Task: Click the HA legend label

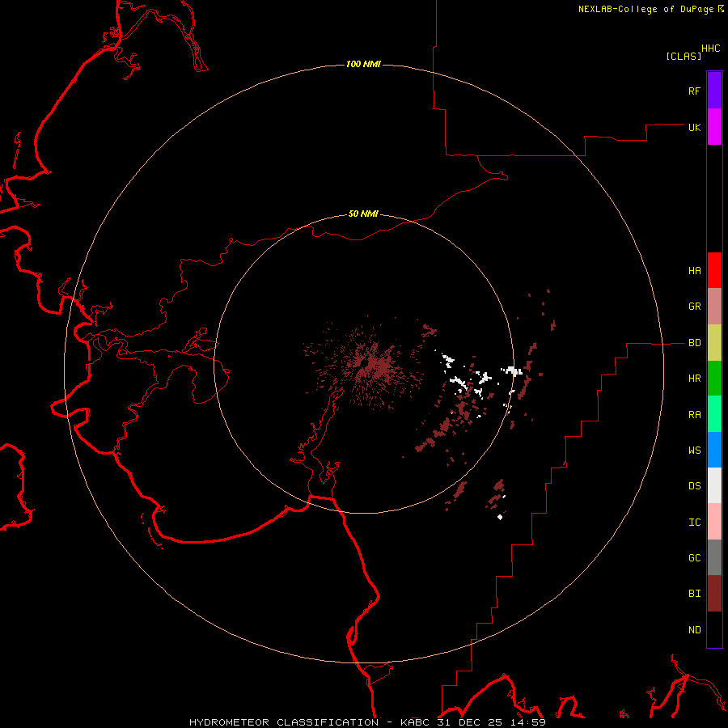Action: click(x=695, y=270)
